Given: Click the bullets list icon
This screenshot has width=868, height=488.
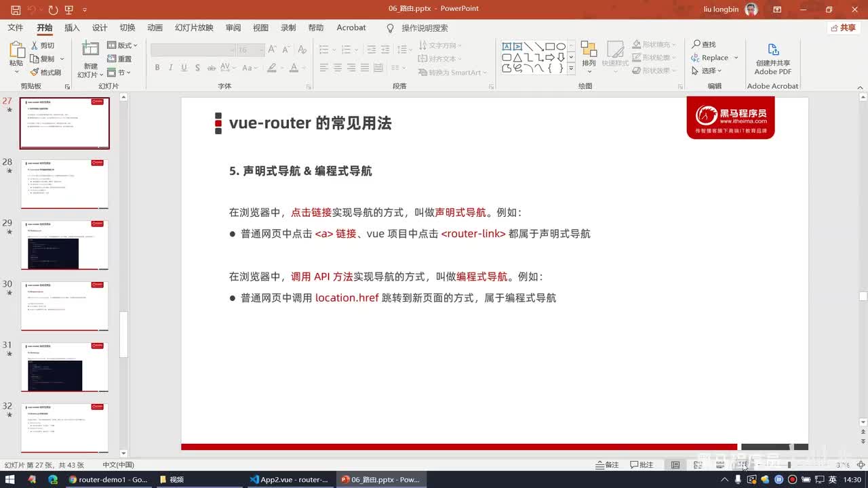Looking at the screenshot, I should [x=324, y=49].
